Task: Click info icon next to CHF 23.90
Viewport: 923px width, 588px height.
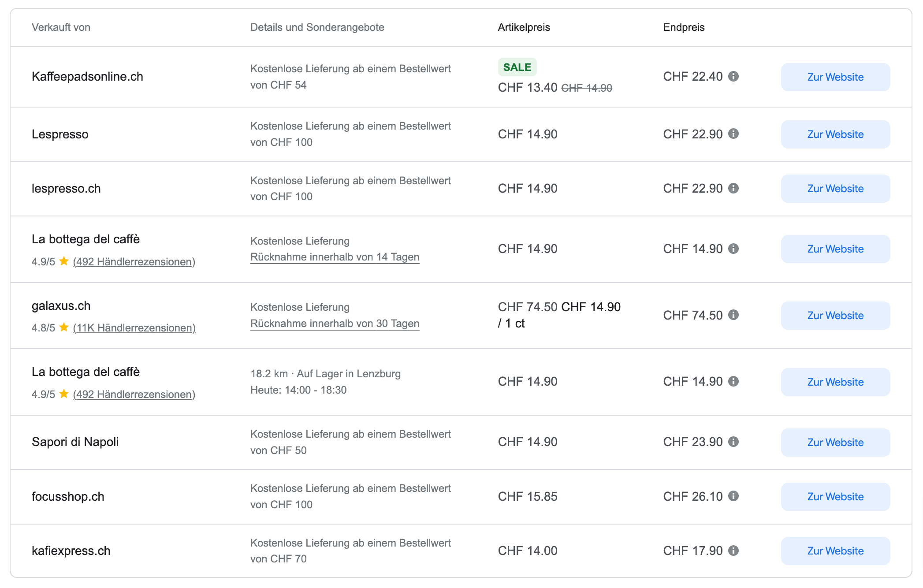Action: pos(733,442)
